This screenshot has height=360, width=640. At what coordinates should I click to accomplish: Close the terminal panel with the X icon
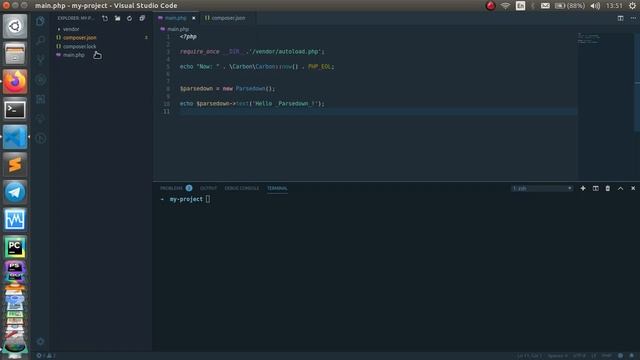click(633, 188)
